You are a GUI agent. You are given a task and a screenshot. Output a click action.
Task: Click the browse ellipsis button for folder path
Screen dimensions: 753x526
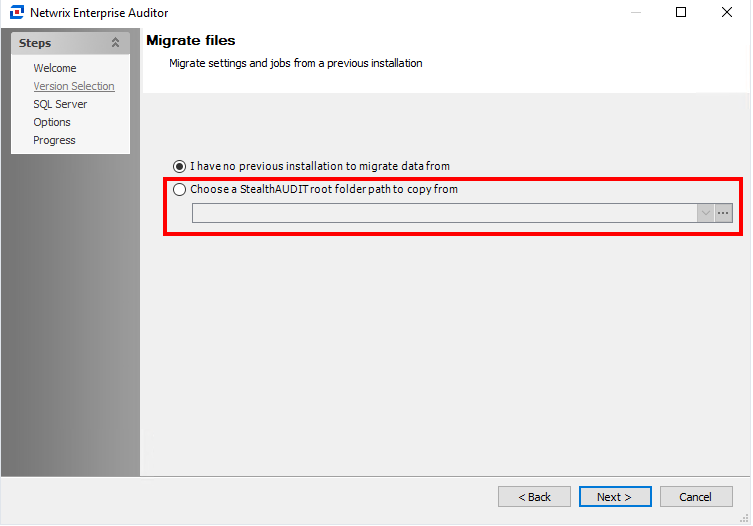(723, 213)
